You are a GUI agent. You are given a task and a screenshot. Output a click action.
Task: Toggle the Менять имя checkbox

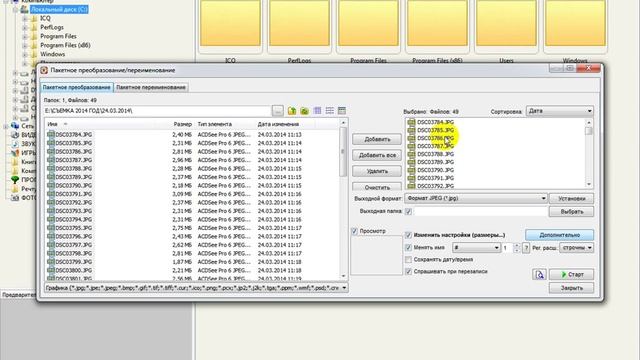click(x=409, y=247)
